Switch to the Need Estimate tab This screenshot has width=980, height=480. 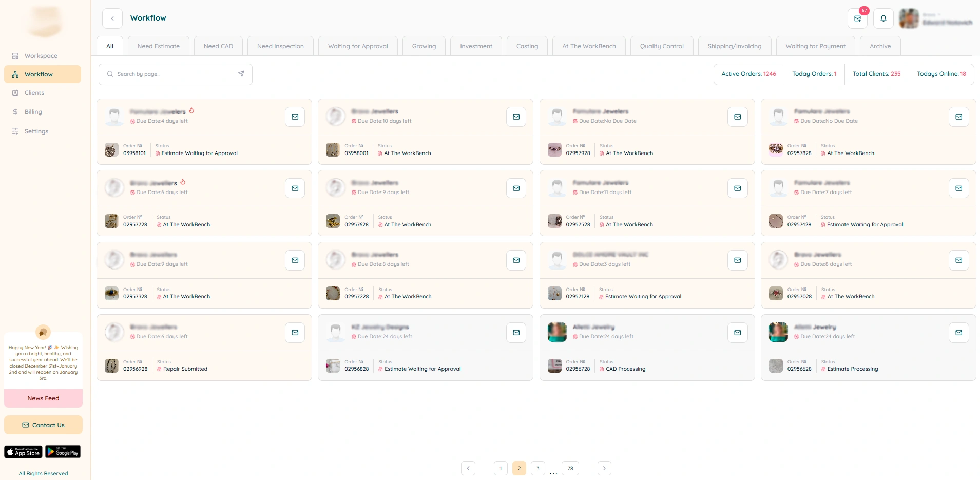pyautogui.click(x=159, y=46)
